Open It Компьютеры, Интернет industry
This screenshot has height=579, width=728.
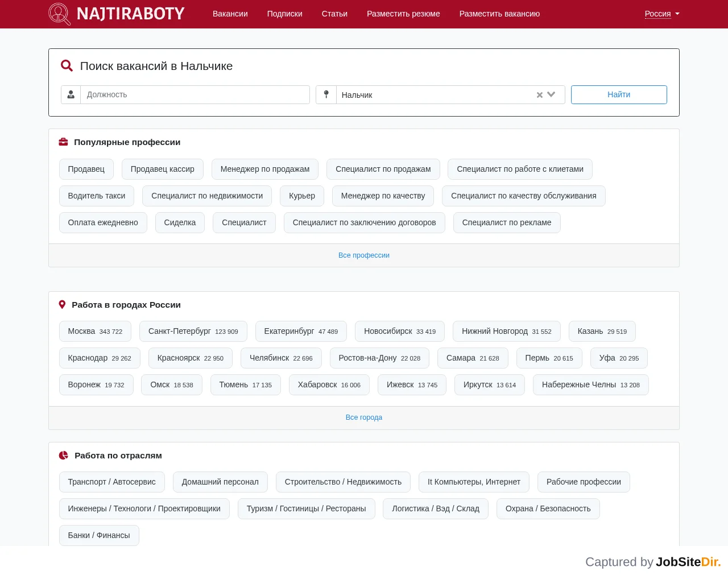click(474, 482)
